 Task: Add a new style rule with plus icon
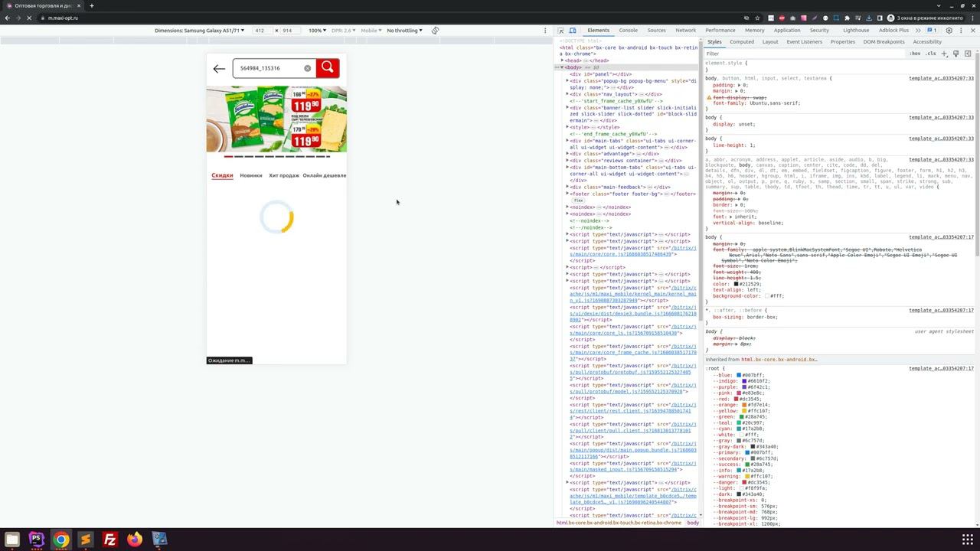945,54
